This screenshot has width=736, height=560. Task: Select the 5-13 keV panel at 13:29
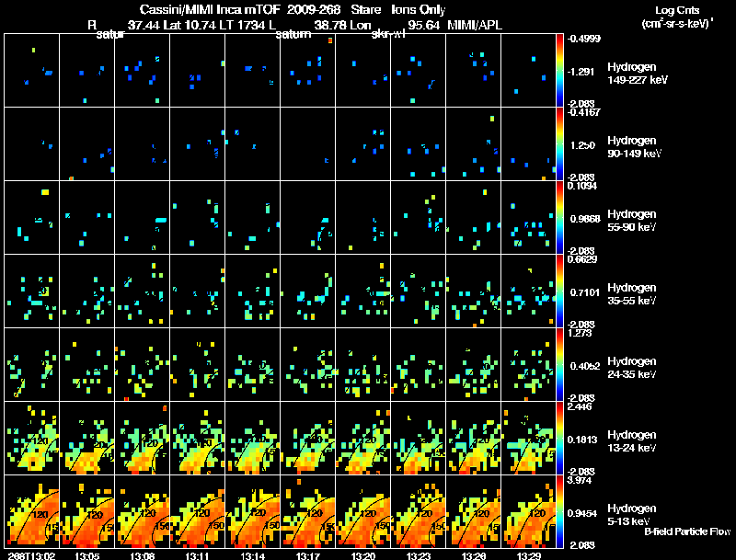pyautogui.click(x=528, y=511)
